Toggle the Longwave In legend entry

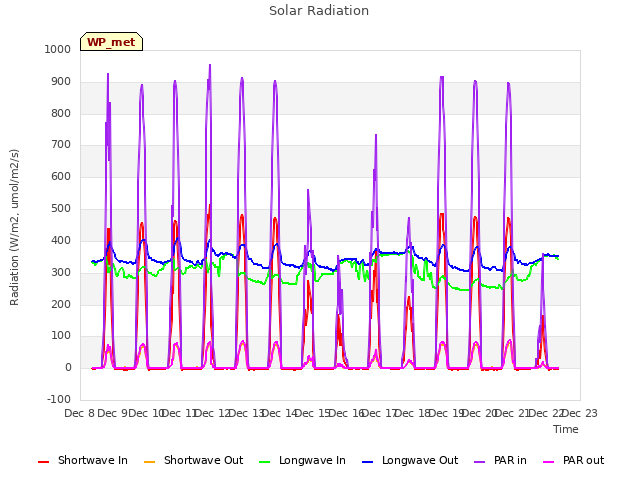coord(302,460)
